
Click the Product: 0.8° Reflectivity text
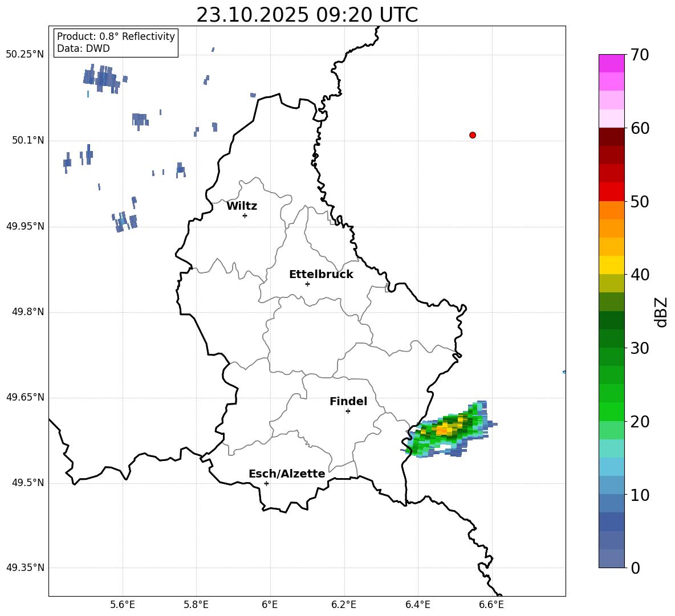116,36
